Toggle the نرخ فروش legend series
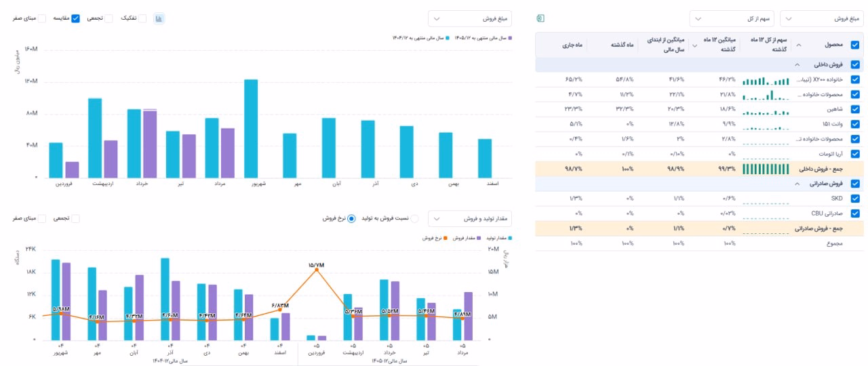Image resolution: width=868 pixels, height=366 pixels. pos(436,238)
